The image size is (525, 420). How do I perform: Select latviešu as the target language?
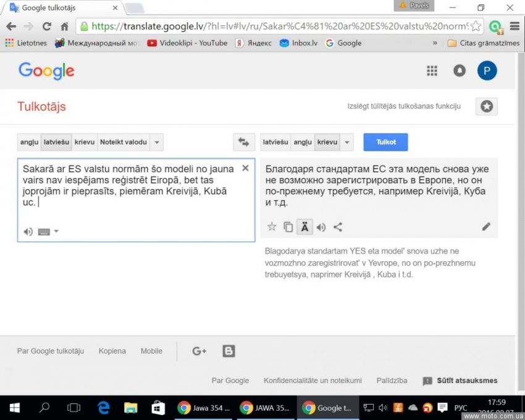(275, 142)
